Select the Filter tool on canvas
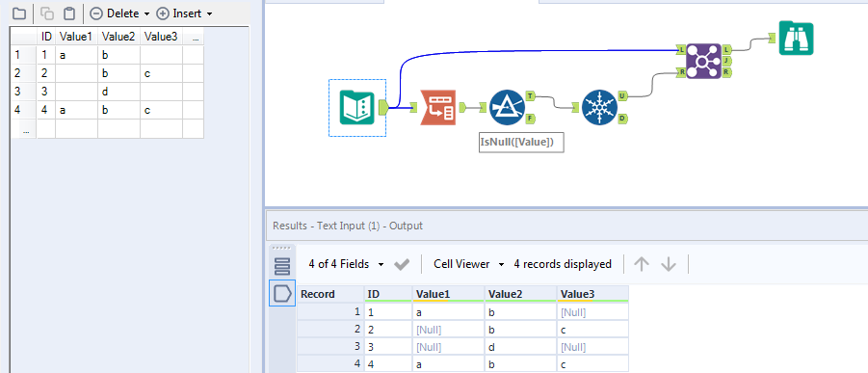 point(507,108)
